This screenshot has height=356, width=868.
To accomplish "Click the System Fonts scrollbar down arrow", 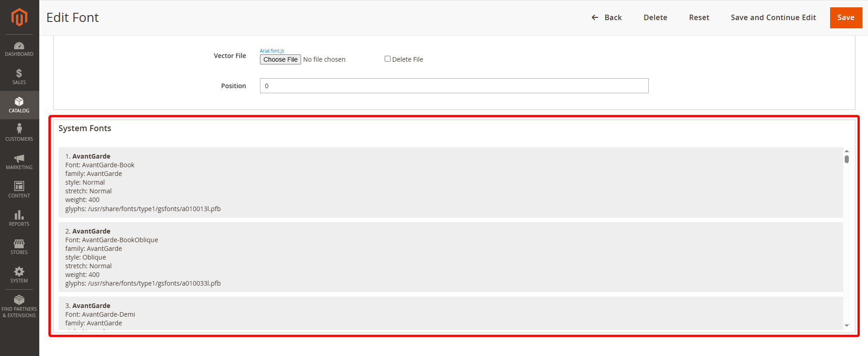I will [x=847, y=325].
